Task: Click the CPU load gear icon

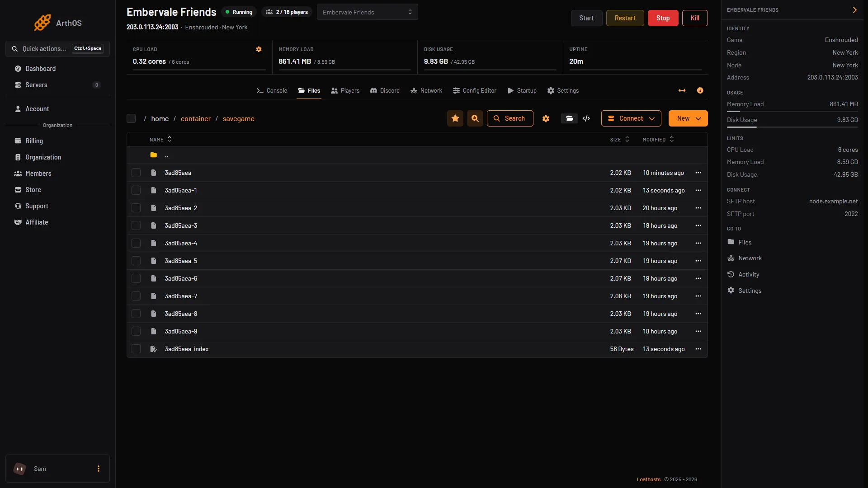Action: pyautogui.click(x=259, y=49)
